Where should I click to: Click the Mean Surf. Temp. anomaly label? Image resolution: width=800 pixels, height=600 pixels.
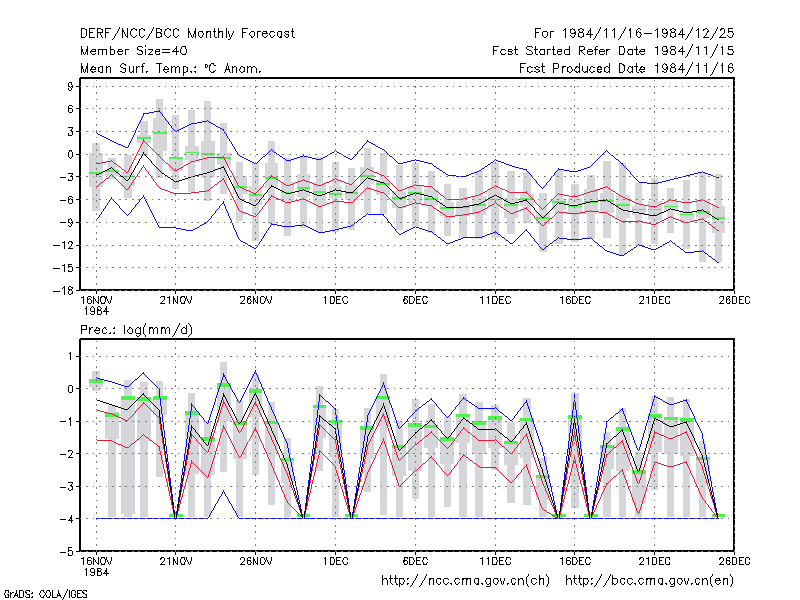click(x=171, y=68)
